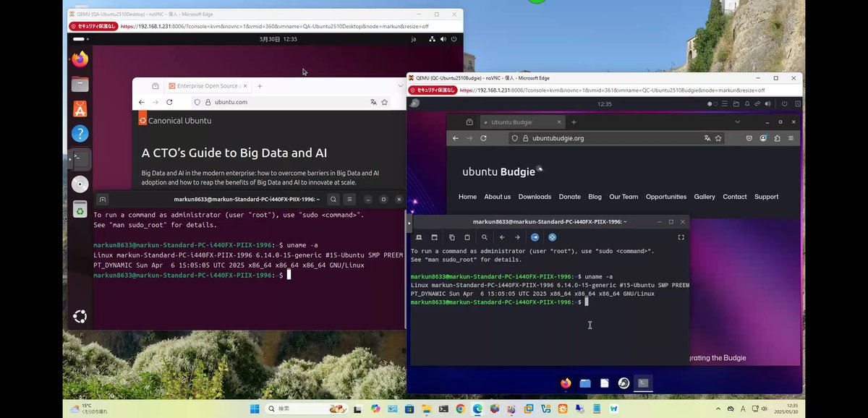Image resolution: width=868 pixels, height=418 pixels.
Task: Go back in ubuntu.com Firefox window
Action: pyautogui.click(x=142, y=103)
